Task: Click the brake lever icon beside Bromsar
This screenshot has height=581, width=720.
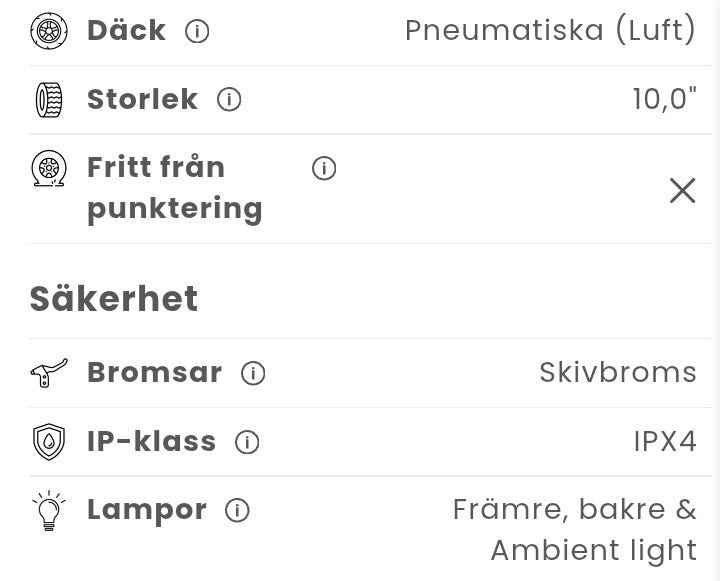Action: coord(48,373)
